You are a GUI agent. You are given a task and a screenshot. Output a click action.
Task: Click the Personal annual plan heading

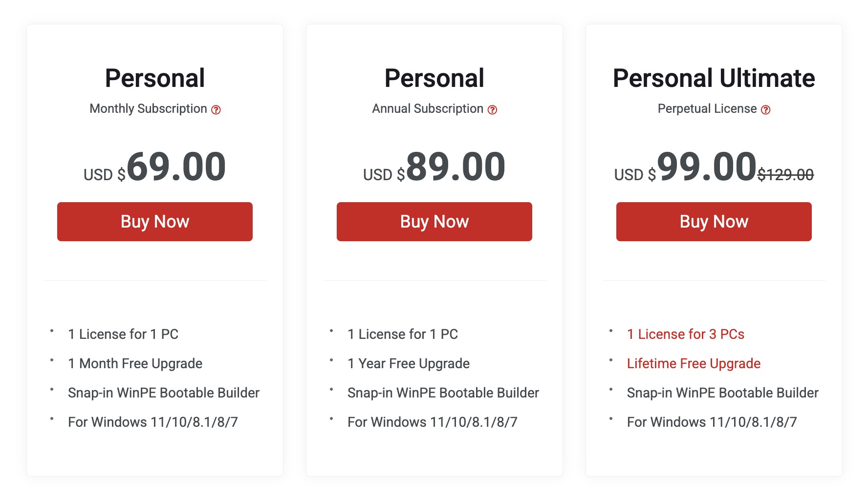tap(434, 78)
